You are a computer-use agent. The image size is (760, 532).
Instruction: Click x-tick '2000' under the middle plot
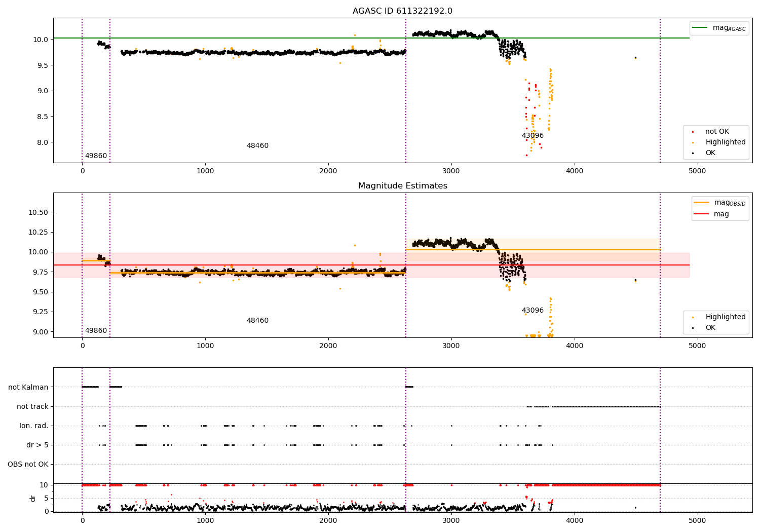pyautogui.click(x=328, y=346)
